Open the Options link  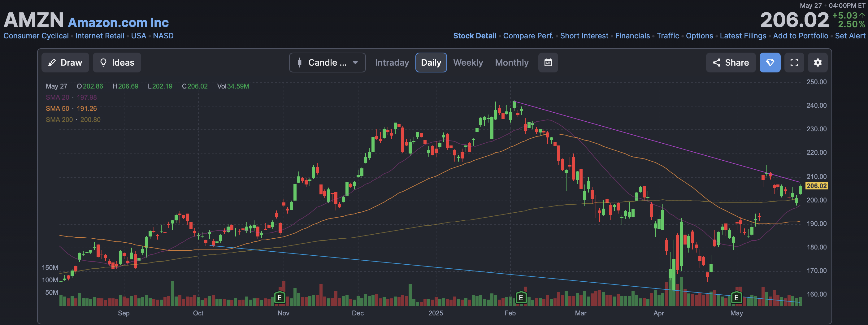pyautogui.click(x=699, y=36)
